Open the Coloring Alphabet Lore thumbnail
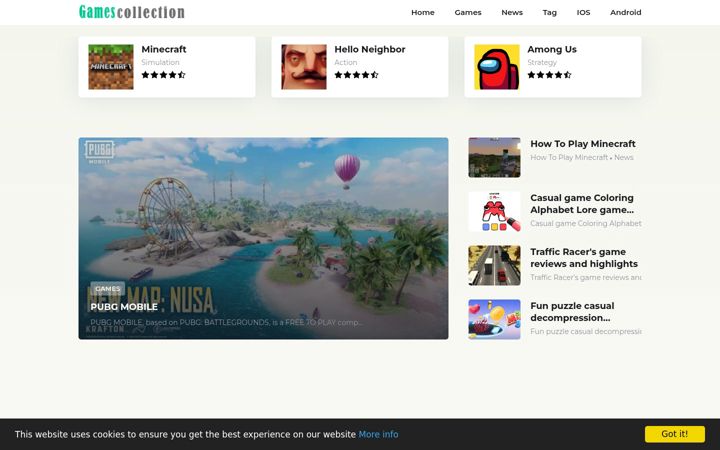 pos(494,211)
